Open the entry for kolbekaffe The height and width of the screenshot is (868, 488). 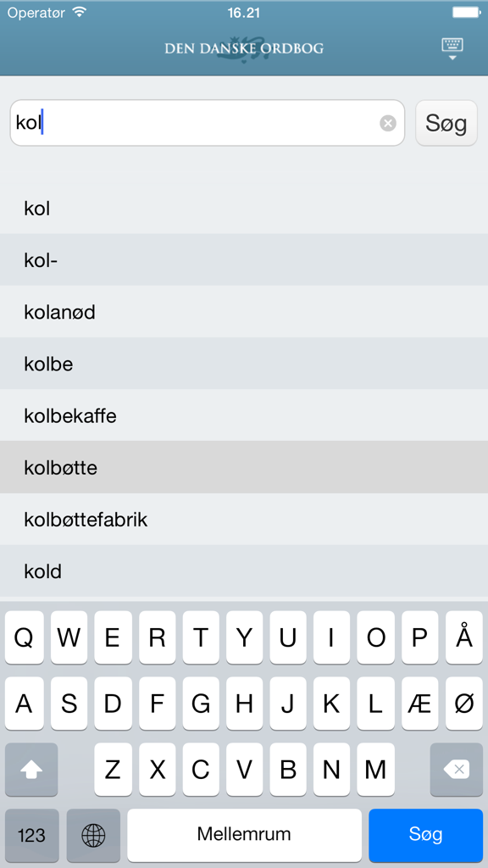tap(244, 415)
